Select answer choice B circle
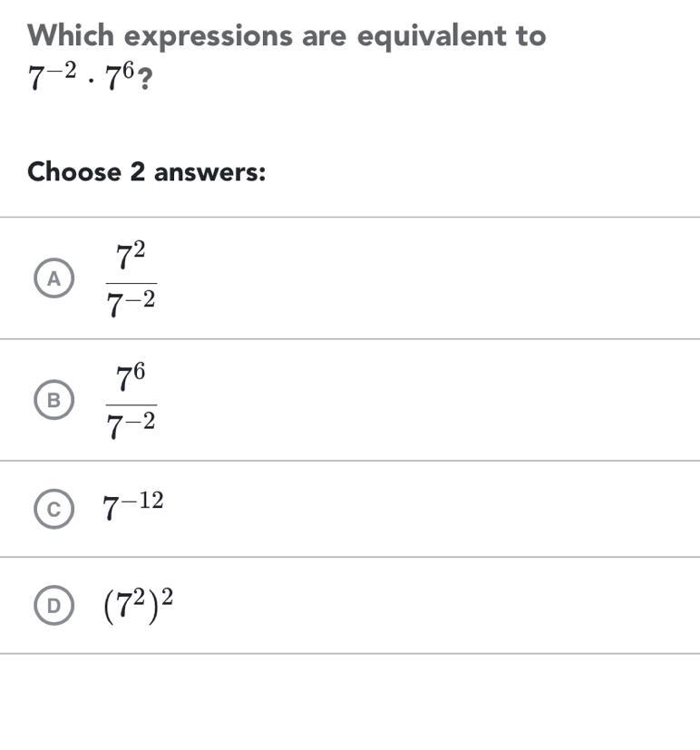The width and height of the screenshot is (700, 750). pyautogui.click(x=53, y=400)
